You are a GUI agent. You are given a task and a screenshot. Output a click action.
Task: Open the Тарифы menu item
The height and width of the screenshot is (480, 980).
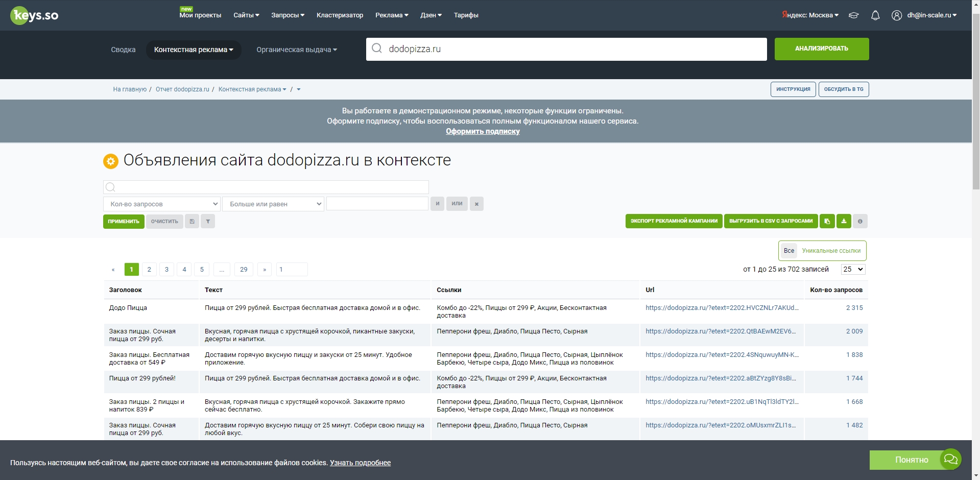click(x=466, y=15)
